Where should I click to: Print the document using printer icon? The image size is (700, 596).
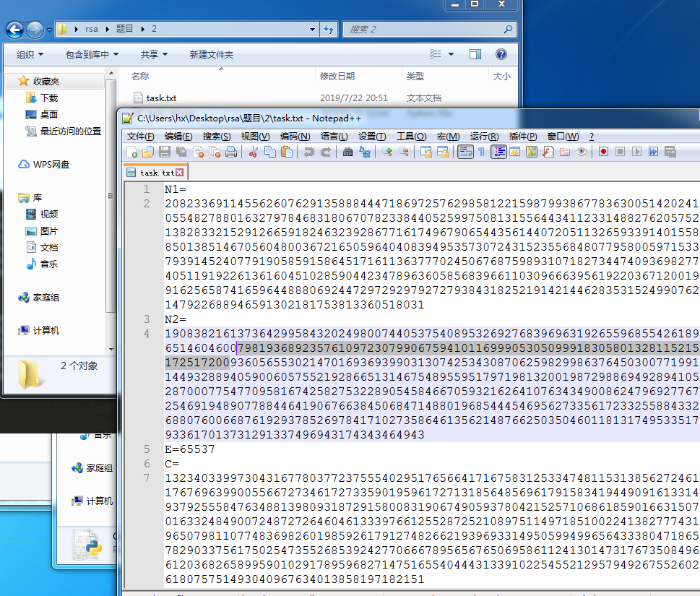click(x=231, y=152)
